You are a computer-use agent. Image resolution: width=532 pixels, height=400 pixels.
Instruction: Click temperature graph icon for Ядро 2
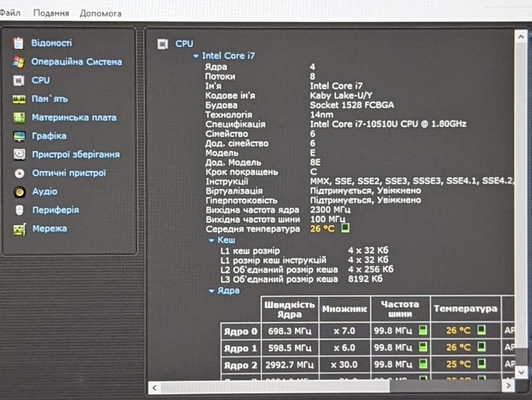pos(481,363)
